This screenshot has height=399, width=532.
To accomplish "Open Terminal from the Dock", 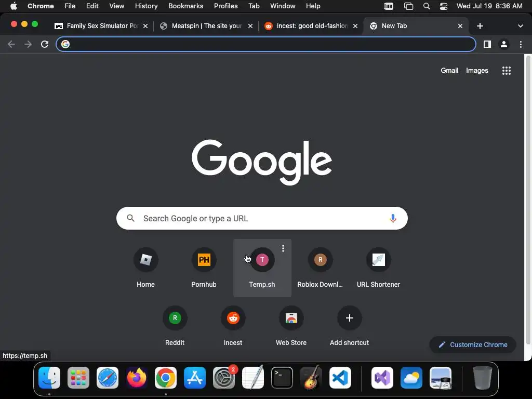I will click(x=282, y=378).
